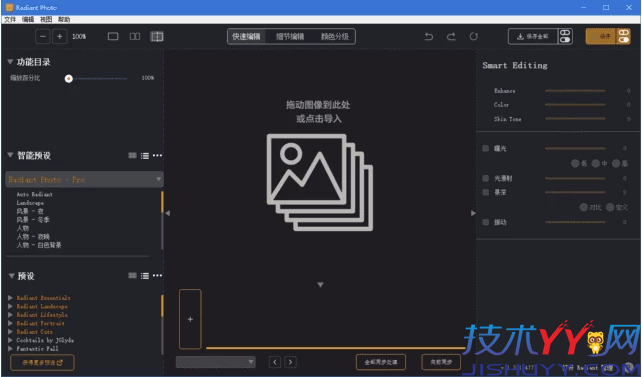Click the 保存全部 button
642x377 pixels.
pos(533,36)
